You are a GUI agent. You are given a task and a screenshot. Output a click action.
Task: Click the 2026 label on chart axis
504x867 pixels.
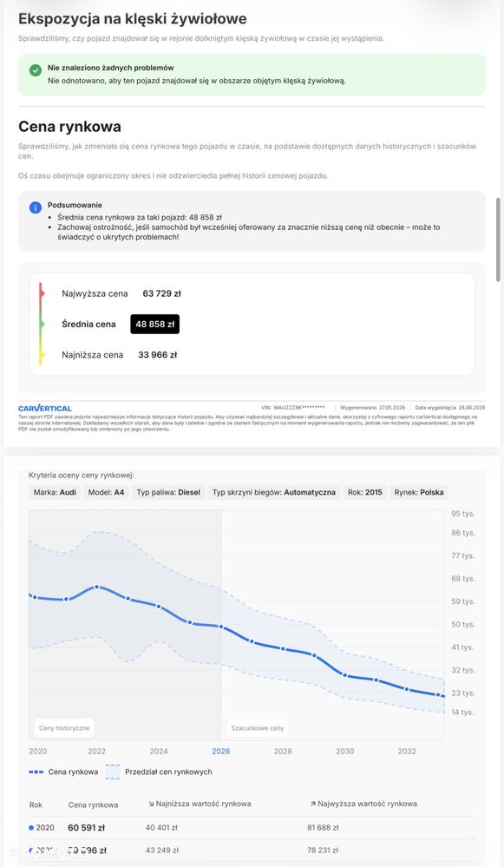point(221,752)
